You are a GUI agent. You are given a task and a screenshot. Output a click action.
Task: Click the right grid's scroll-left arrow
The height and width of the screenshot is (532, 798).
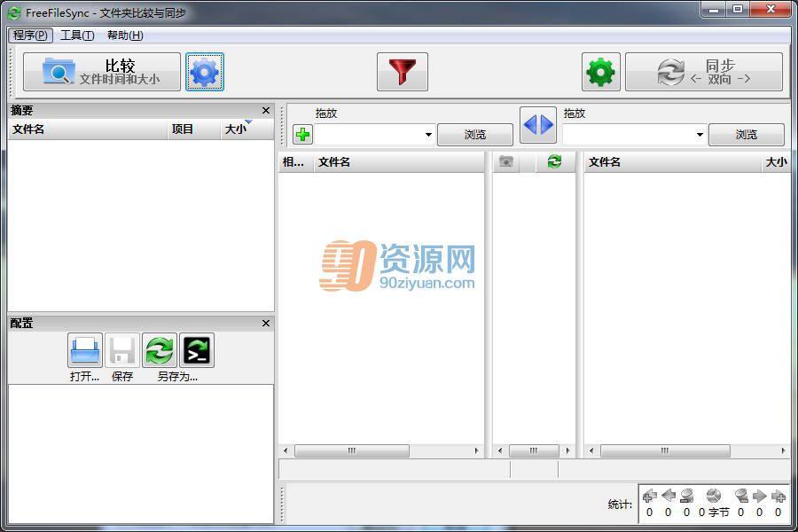591,450
